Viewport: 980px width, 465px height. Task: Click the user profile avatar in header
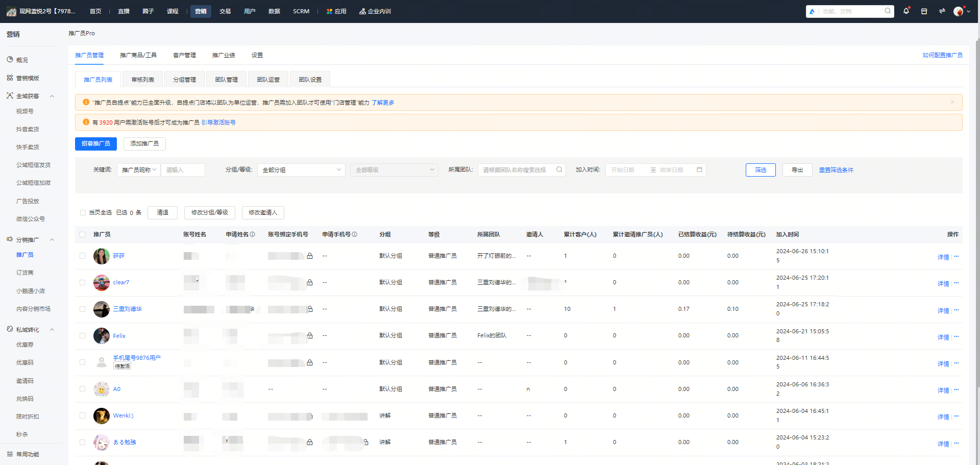[x=958, y=11]
